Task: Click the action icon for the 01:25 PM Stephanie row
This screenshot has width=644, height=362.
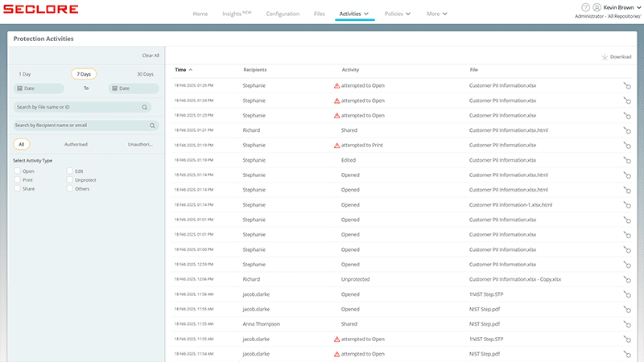Action: [x=627, y=86]
